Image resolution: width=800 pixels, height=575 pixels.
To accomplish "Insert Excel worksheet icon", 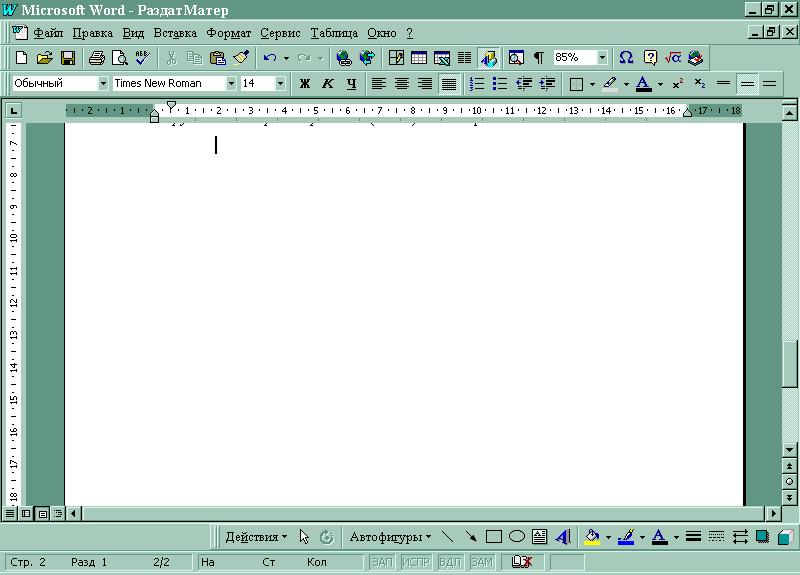I will 442,58.
